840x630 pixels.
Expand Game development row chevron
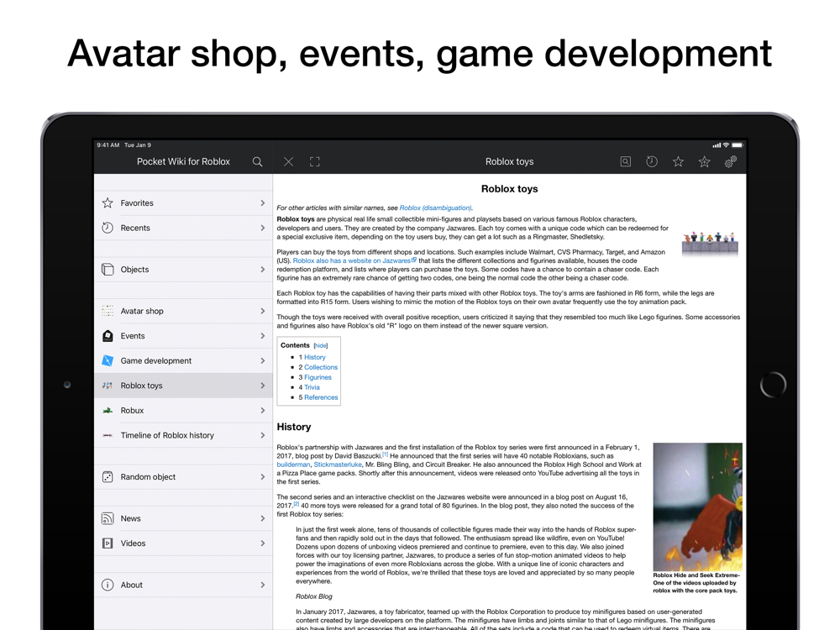tap(262, 360)
